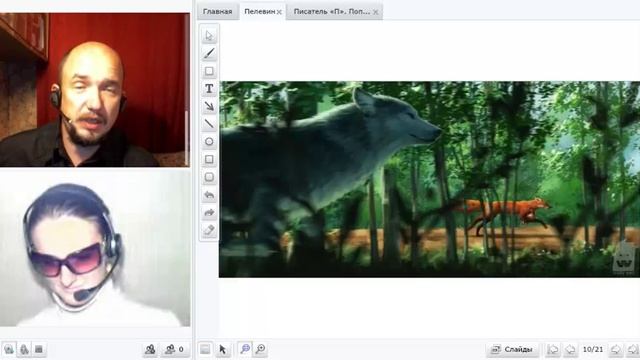The image size is (640, 360).
Task: Click the undo arrow in whiteboard toolbar
Action: coord(209,195)
